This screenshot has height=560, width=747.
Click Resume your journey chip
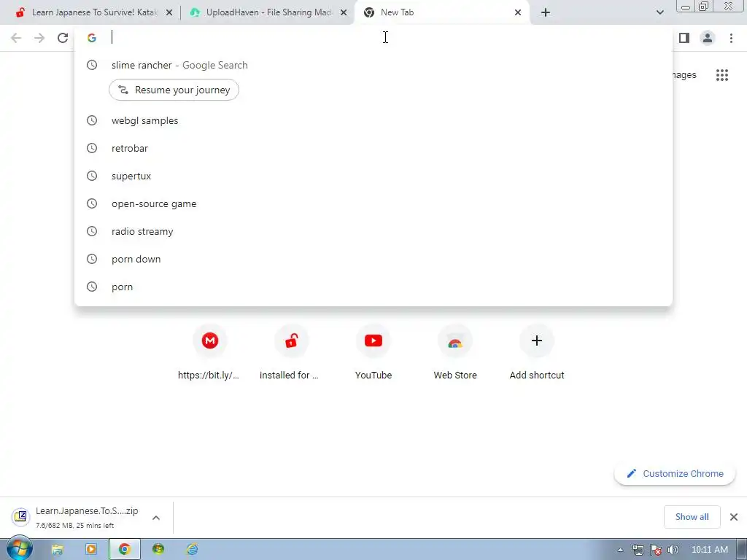(x=174, y=90)
